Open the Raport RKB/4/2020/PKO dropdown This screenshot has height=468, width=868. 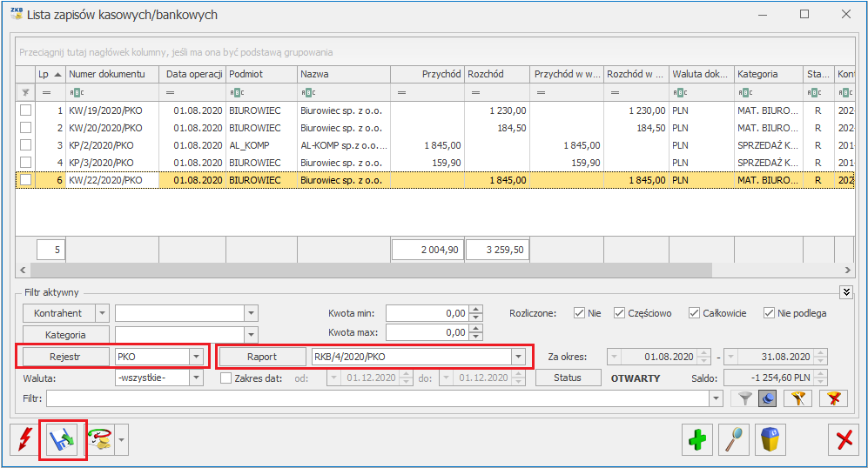[518, 357]
